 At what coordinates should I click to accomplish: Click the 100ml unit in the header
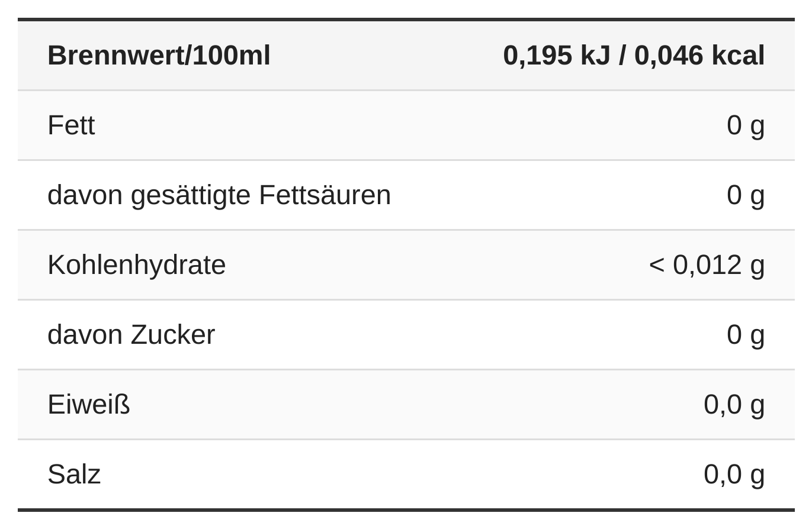232,56
